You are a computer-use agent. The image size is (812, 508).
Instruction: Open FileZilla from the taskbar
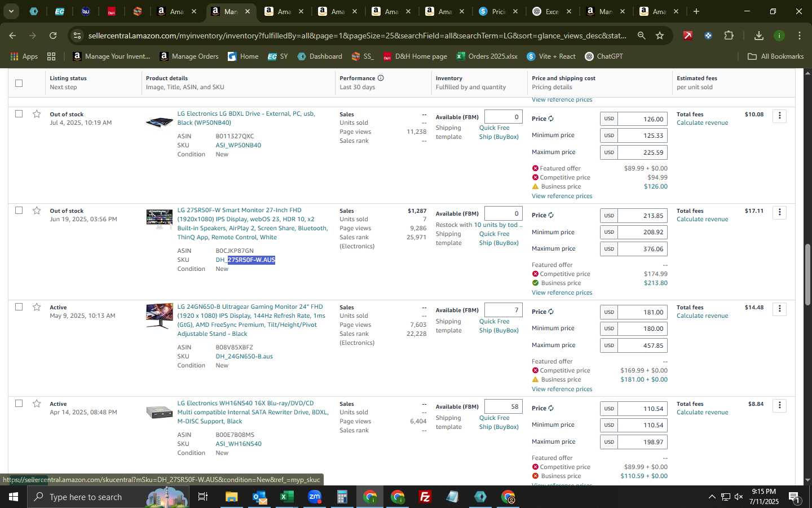coord(425,497)
